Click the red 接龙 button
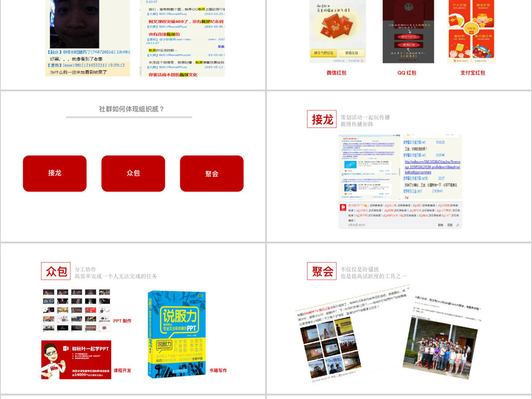Image resolution: width=532 pixels, height=399 pixels. (x=55, y=173)
